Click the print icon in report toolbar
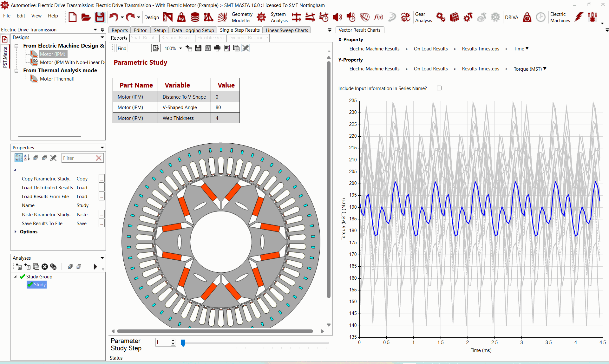 (217, 48)
